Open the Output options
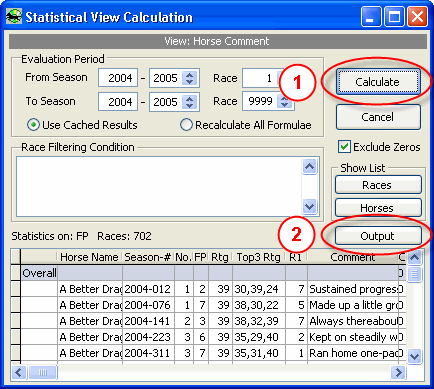The width and height of the screenshot is (434, 389). click(x=378, y=236)
